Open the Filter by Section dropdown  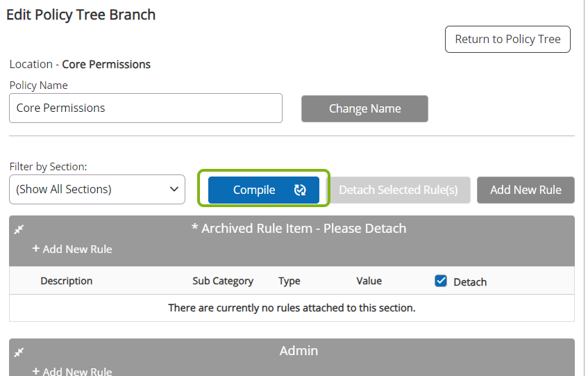(x=97, y=189)
